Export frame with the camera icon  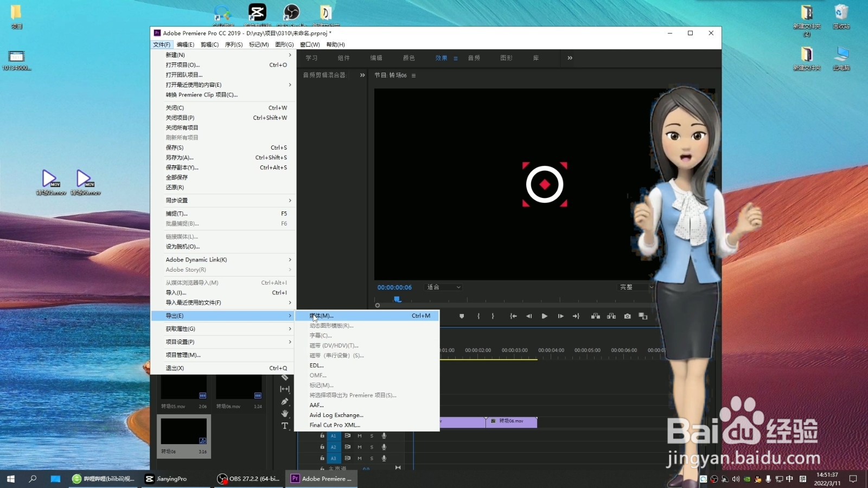point(627,316)
